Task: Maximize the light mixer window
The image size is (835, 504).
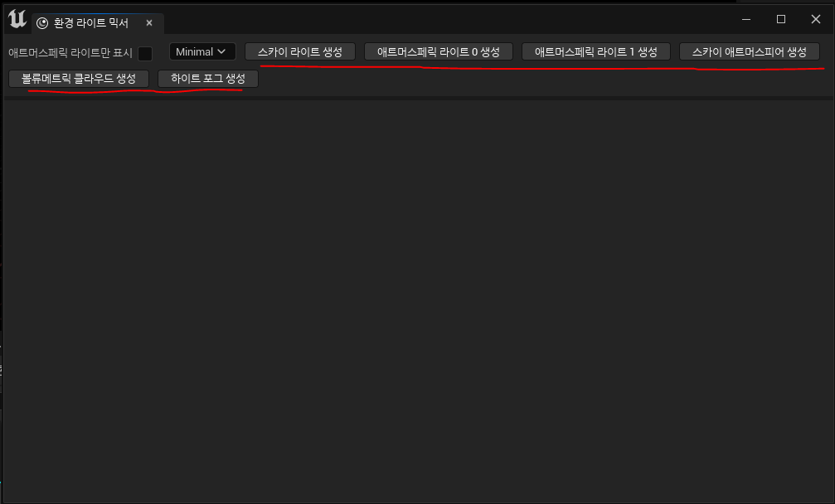Action: click(x=780, y=19)
